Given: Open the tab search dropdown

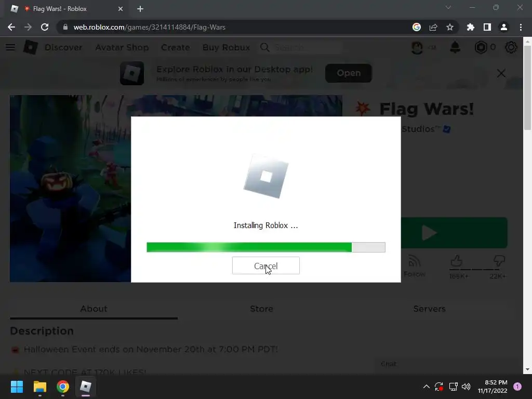Looking at the screenshot, I should point(448,7).
